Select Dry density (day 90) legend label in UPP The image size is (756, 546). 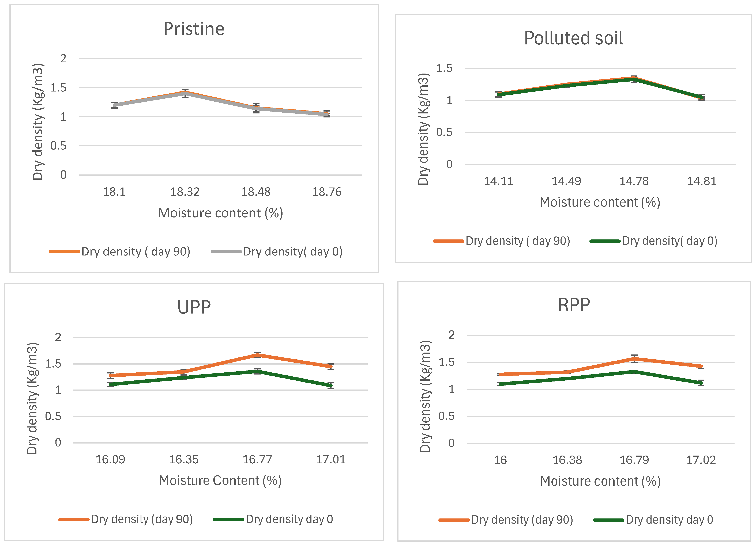(x=142, y=519)
